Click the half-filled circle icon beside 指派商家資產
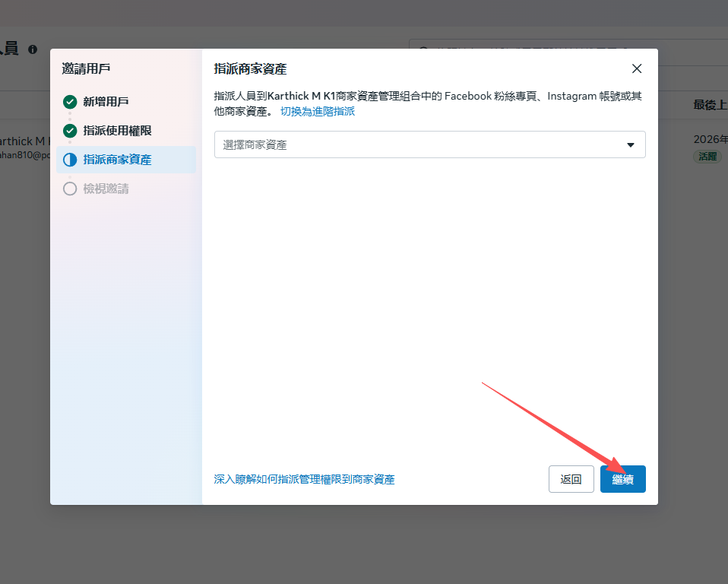The width and height of the screenshot is (728, 584). tap(70, 160)
